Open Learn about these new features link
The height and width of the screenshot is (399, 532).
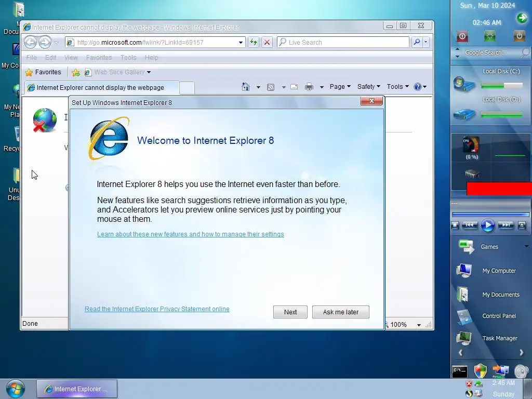(x=190, y=234)
